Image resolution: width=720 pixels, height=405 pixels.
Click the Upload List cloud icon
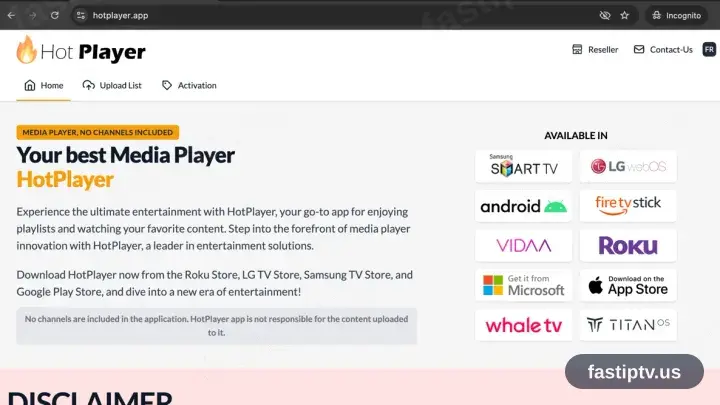pyautogui.click(x=89, y=85)
